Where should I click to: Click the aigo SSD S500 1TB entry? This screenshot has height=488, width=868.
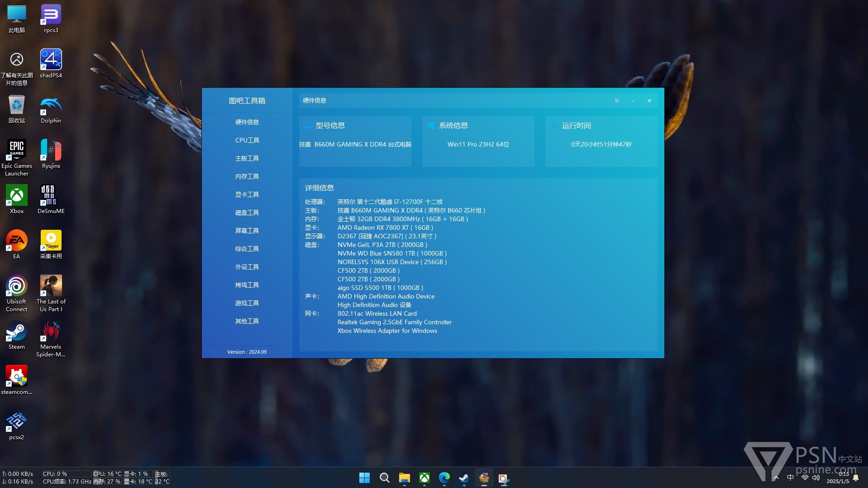pyautogui.click(x=380, y=288)
